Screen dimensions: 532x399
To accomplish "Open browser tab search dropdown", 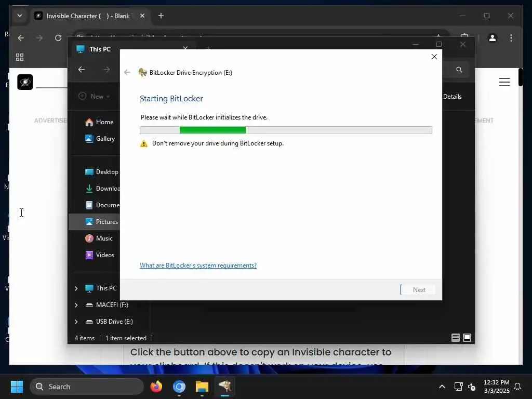I will pos(20,16).
